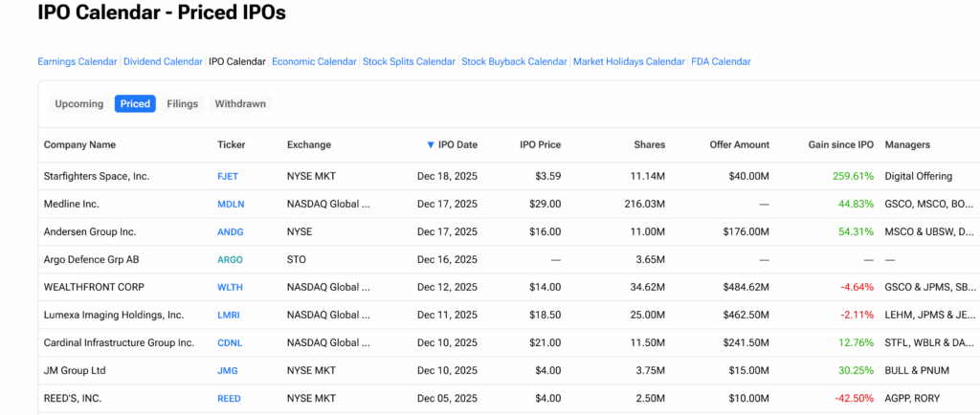Screen dimensions: 980x415
Task: Open the Economic Calendar link
Action: 314,61
